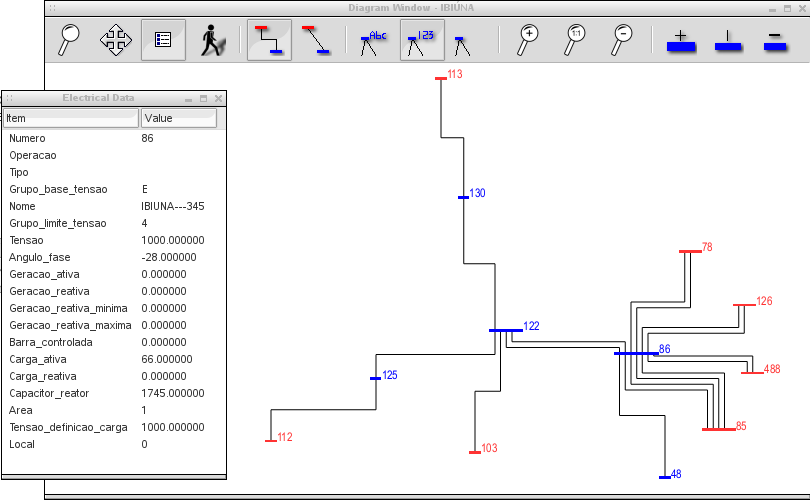Select the Operacao row
Image resolution: width=810 pixels, height=500 pixels.
(x=114, y=155)
